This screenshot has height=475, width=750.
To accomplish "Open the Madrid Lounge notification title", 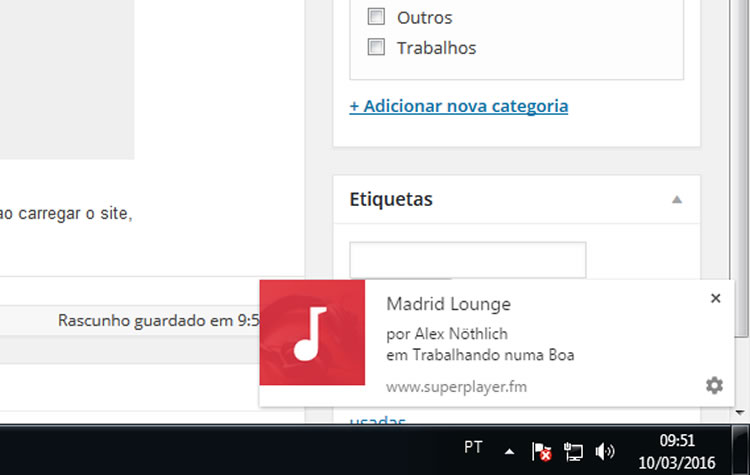I will [x=448, y=304].
